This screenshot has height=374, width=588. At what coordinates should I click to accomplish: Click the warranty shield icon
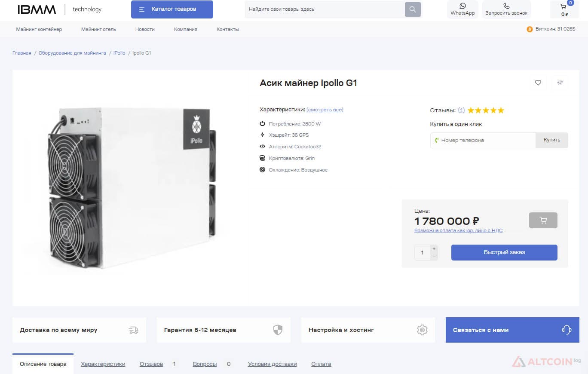(278, 330)
